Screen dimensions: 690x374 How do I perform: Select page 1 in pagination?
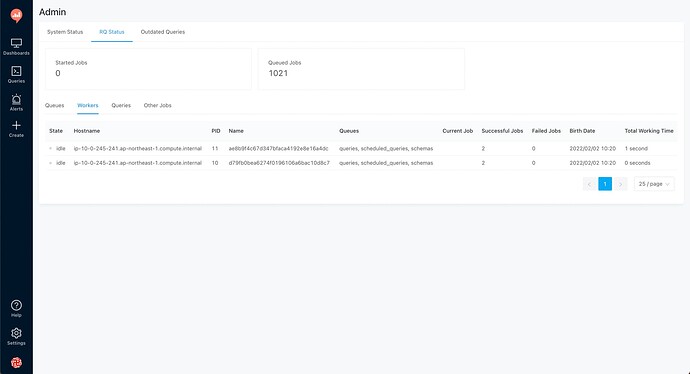click(x=605, y=184)
